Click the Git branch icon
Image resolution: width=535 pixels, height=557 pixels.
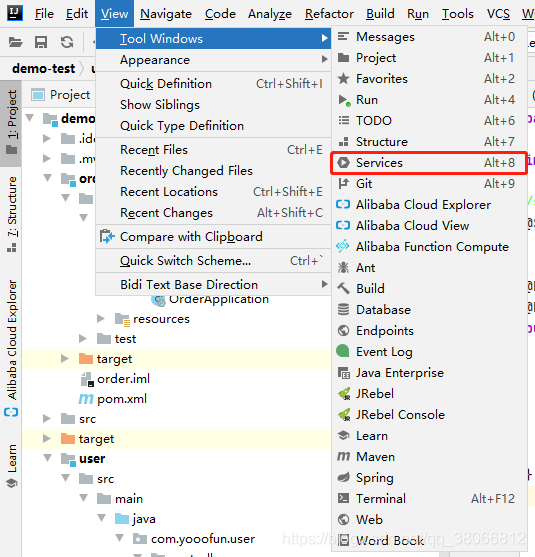pyautogui.click(x=343, y=184)
